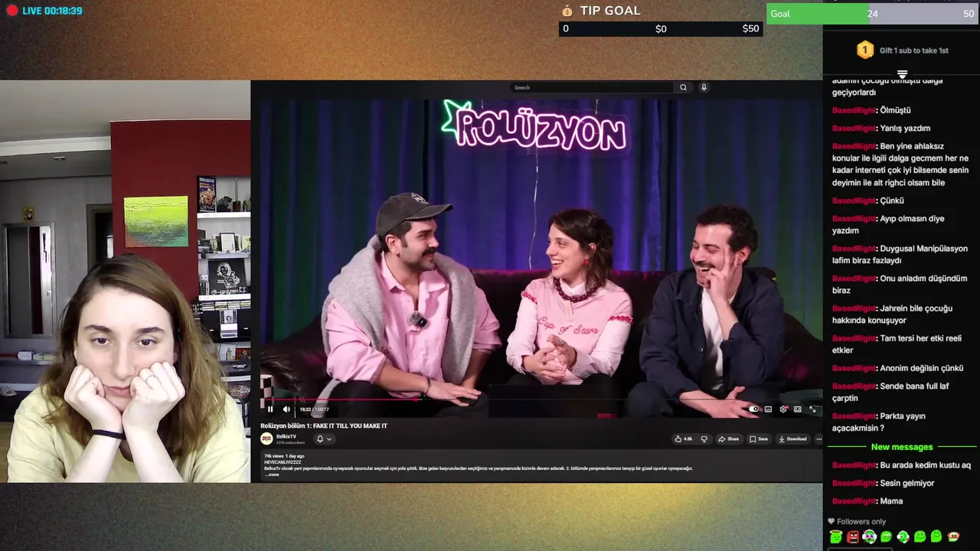Insert the green side-facing headphones emote
Screen dimensions: 980x551
click(903, 536)
